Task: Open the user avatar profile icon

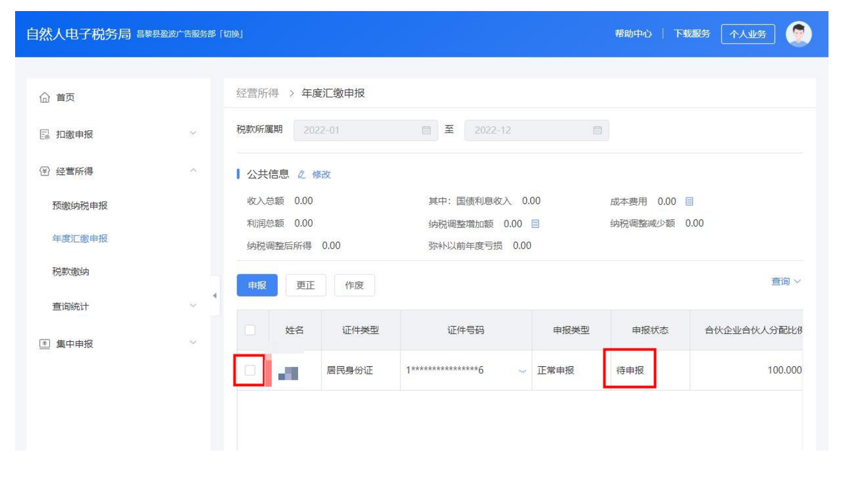Action: pyautogui.click(x=798, y=34)
